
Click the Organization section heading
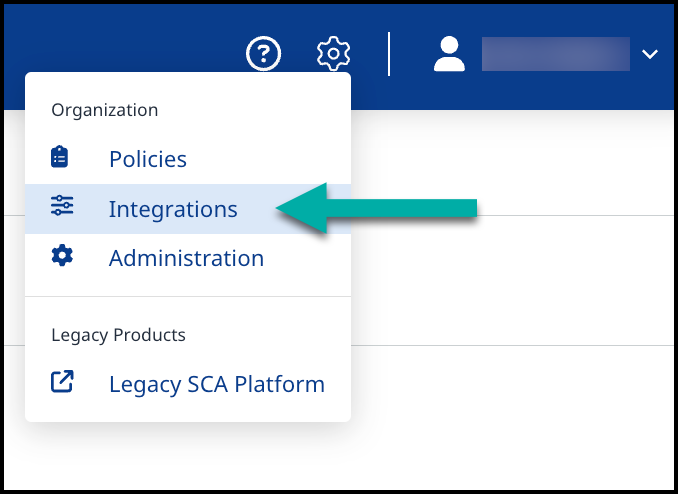tap(105, 110)
